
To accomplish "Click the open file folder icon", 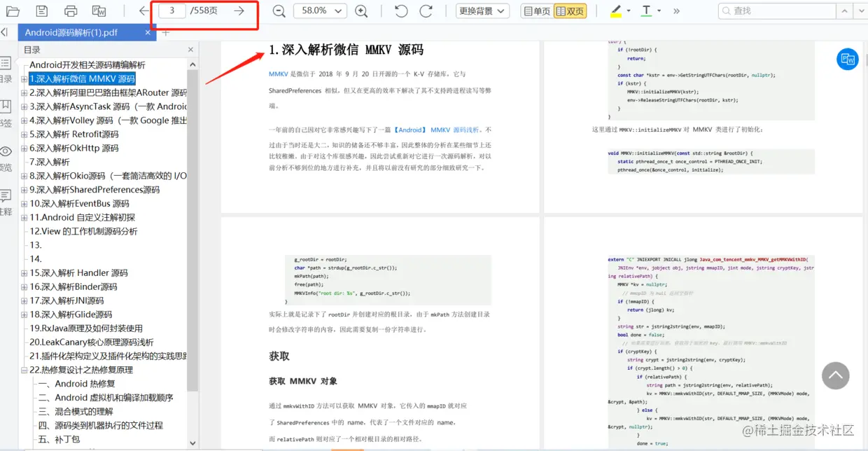I will tap(13, 11).
